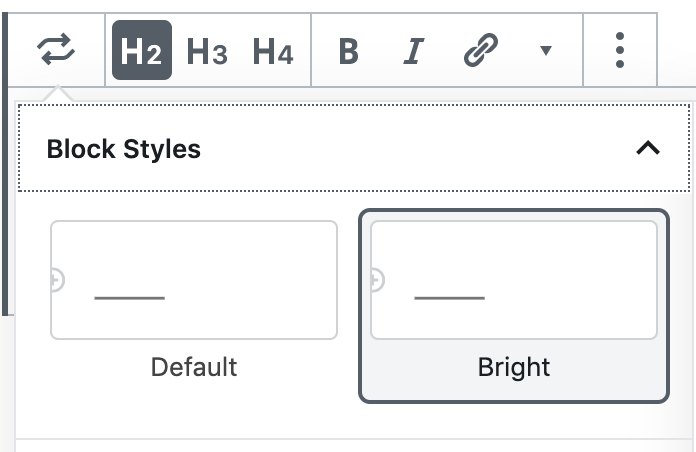The width and height of the screenshot is (696, 452).
Task: Click the Bright style label
Action: tap(514, 367)
